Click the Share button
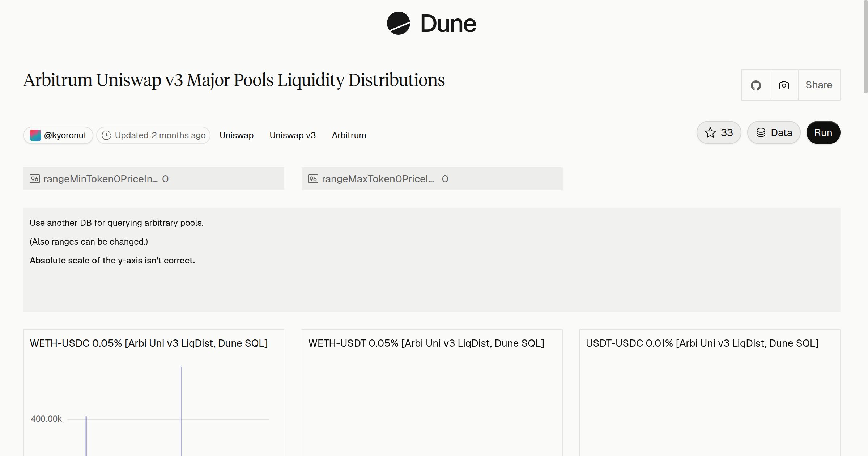The width and height of the screenshot is (868, 456). coord(819,85)
